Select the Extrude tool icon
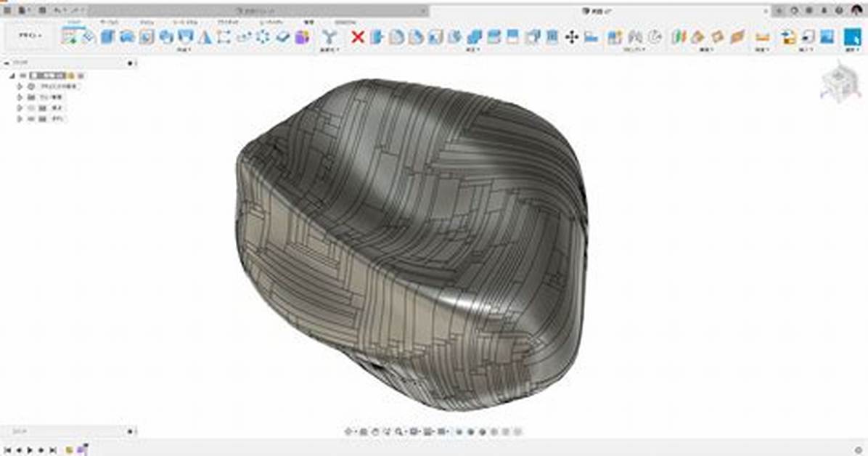The image size is (868, 456). coord(107,36)
